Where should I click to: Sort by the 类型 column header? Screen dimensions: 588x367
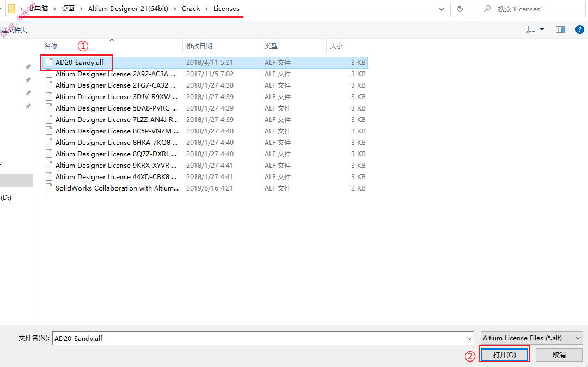pyautogui.click(x=271, y=46)
